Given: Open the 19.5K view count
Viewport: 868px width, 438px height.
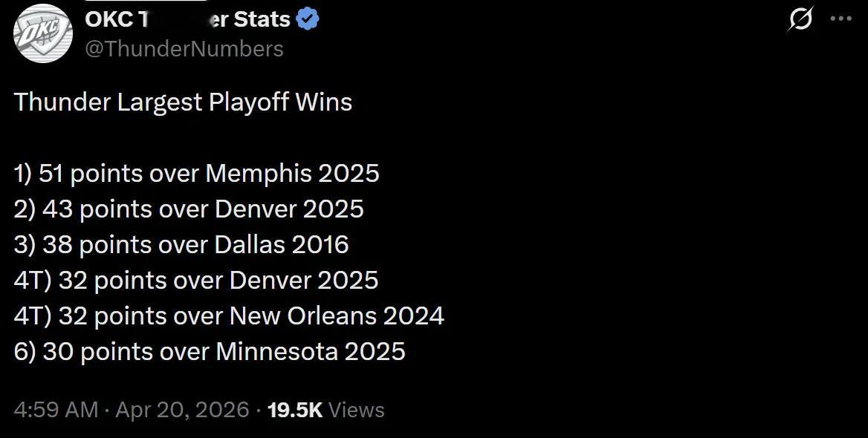Looking at the screenshot, I should 294,410.
